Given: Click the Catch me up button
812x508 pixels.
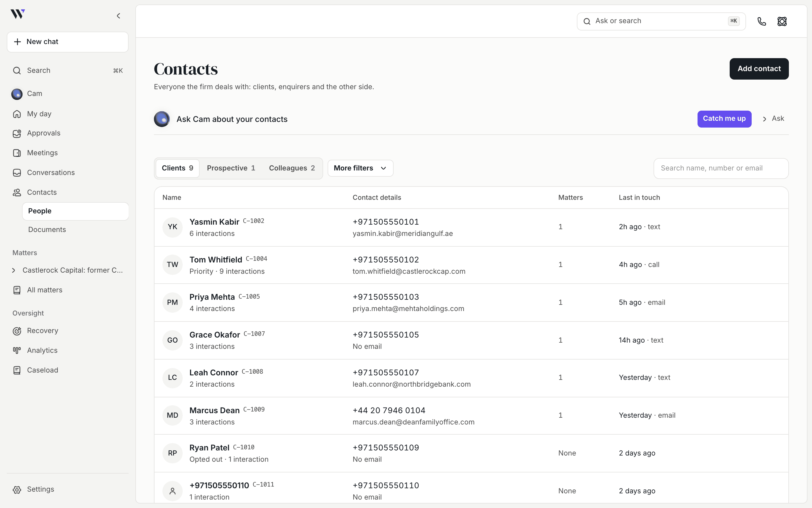Looking at the screenshot, I should click(724, 119).
